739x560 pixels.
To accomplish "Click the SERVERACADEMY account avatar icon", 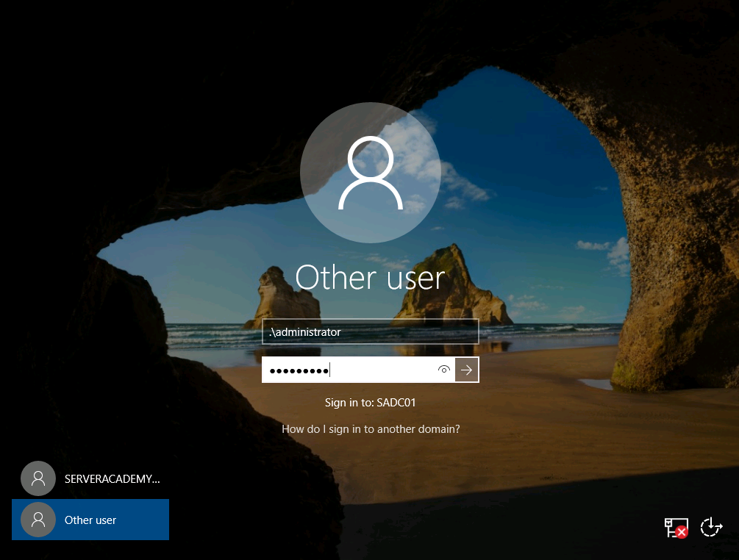I will (x=38, y=478).
